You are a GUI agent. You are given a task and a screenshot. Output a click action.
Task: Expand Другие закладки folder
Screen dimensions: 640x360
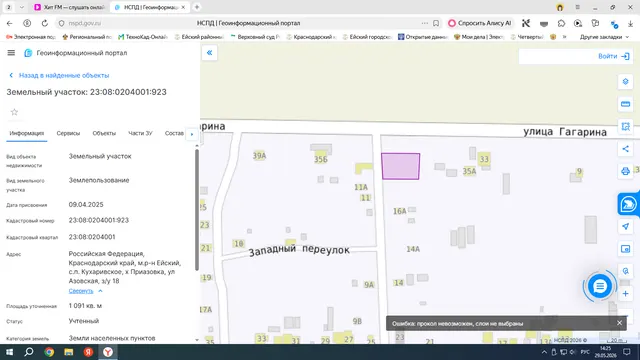[x=604, y=37]
